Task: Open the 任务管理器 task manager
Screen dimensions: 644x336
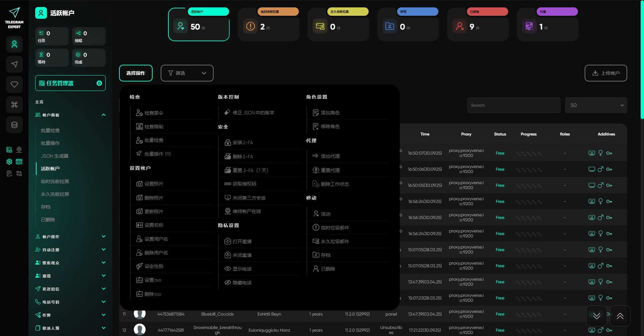Action: pyautogui.click(x=70, y=83)
